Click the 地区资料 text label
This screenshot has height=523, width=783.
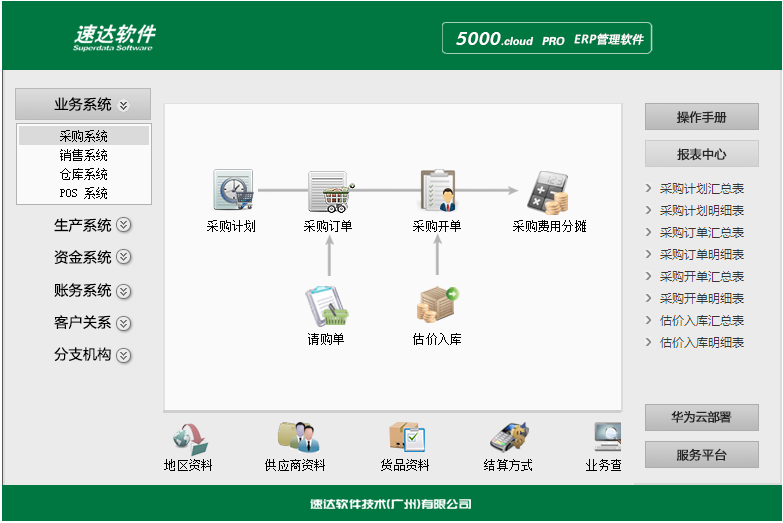point(188,466)
